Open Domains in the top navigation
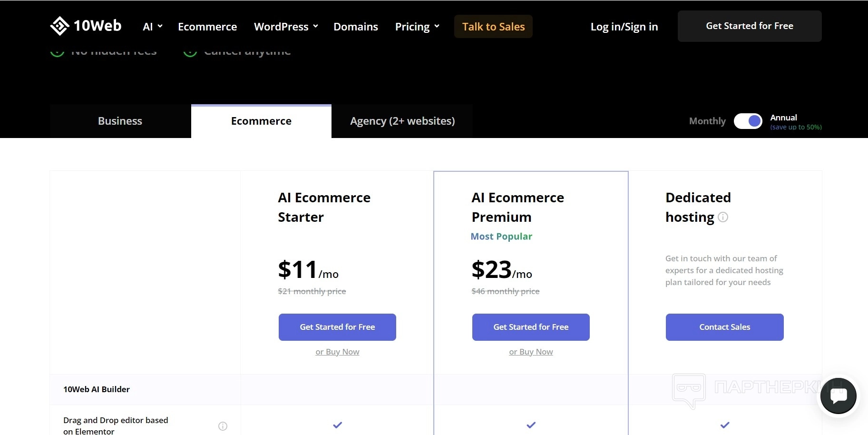868x435 pixels. pyautogui.click(x=356, y=27)
